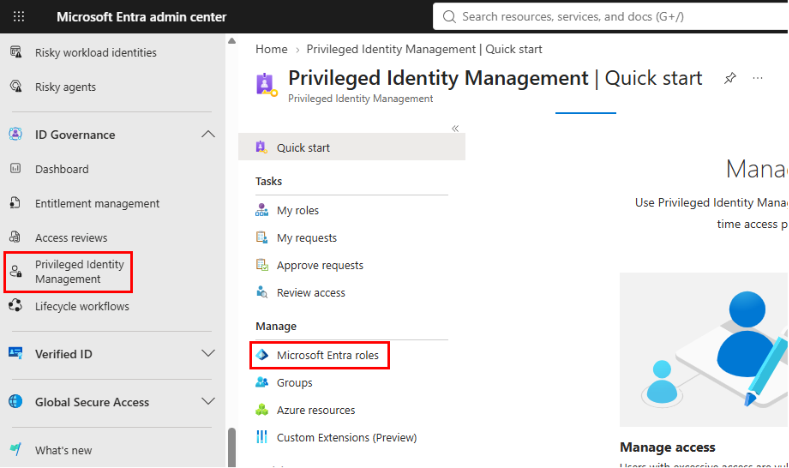Image resolution: width=789 pixels, height=468 pixels.
Task: Open Risky agents in sidebar
Action: (x=65, y=87)
